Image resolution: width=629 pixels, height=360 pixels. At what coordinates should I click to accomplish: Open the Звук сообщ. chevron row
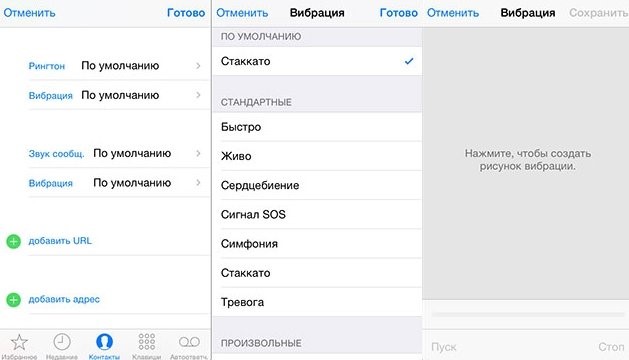coord(115,154)
